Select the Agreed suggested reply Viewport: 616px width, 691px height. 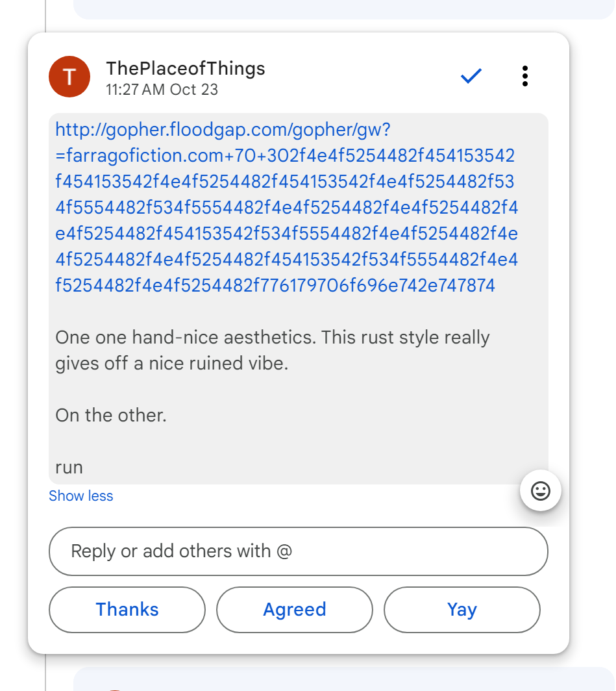pyautogui.click(x=295, y=609)
